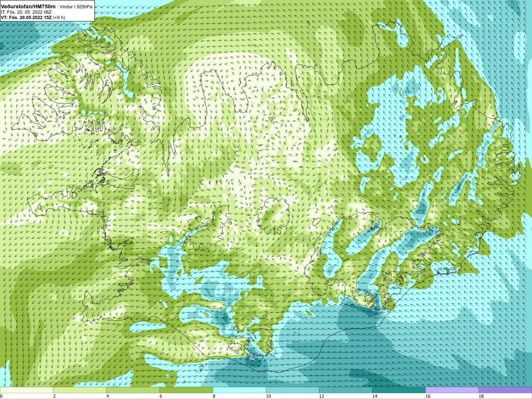Image resolution: width=532 pixels, height=399 pixels.
Task: Click the title text 'Veðurstofan/HM750m'
Action: [x=28, y=7]
